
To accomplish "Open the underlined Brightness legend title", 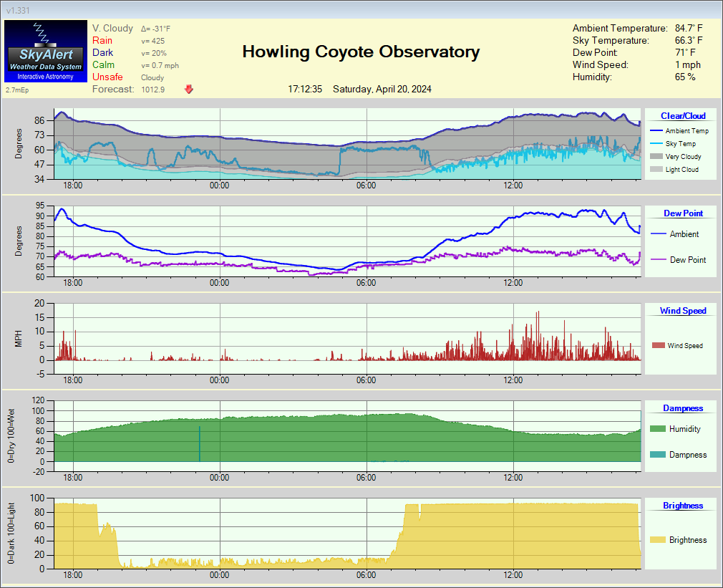I will click(x=682, y=506).
